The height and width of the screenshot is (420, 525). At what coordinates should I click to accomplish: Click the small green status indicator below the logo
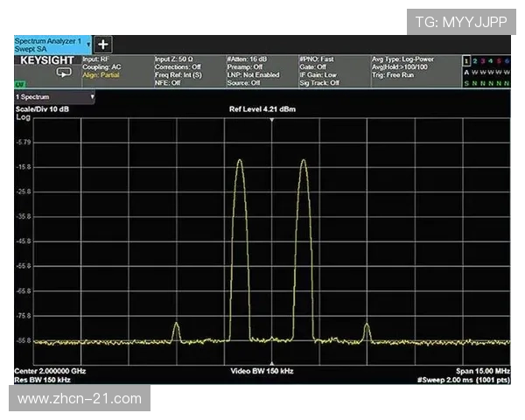pyautogui.click(x=19, y=84)
